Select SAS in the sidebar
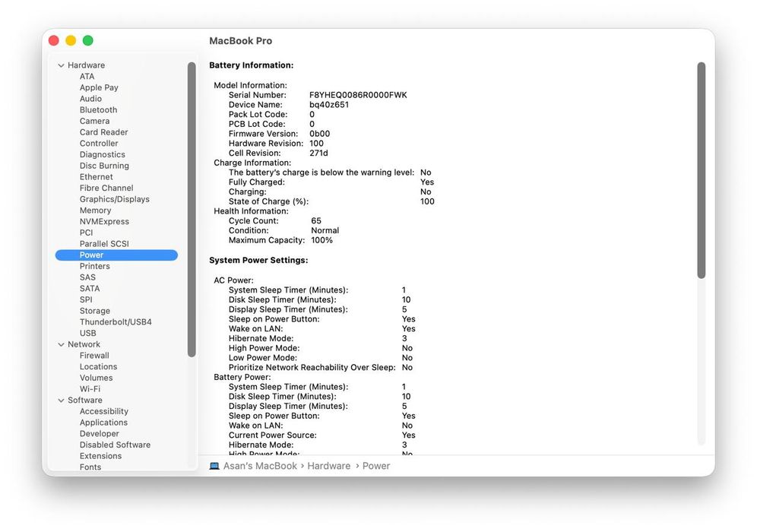 pos(87,277)
